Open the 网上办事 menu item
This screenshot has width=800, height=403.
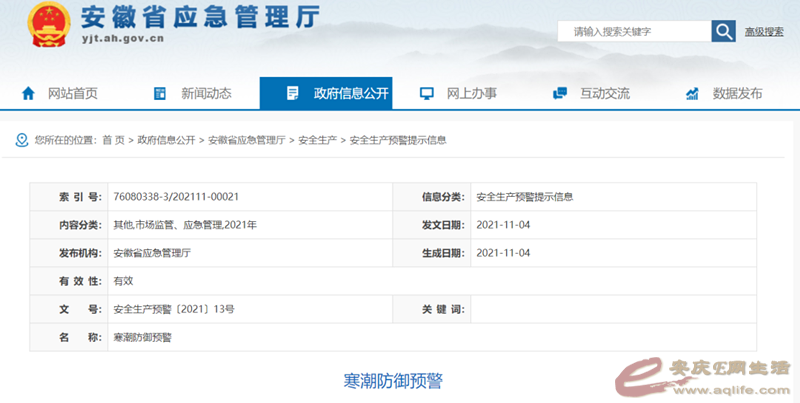point(471,93)
